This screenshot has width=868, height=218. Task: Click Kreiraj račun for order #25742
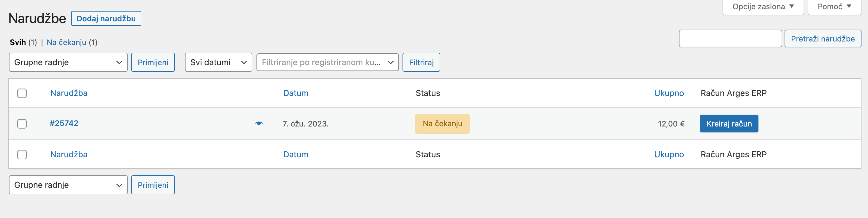point(729,124)
